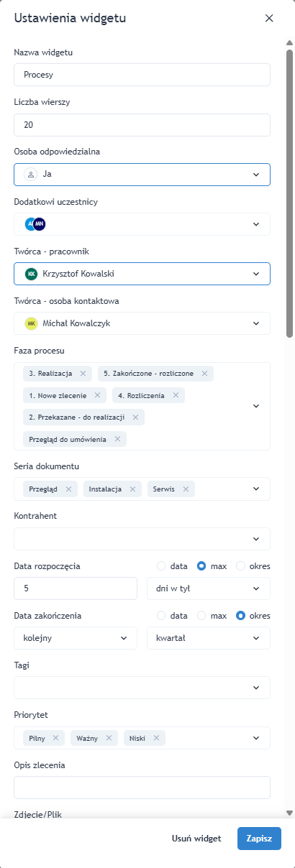Click the vertical scrollbar thumb
Image resolution: width=295 pixels, height=868 pixels.
click(290, 193)
